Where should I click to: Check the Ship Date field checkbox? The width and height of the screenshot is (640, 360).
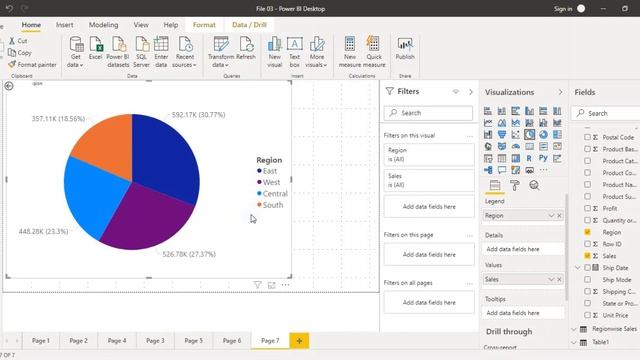pyautogui.click(x=587, y=268)
